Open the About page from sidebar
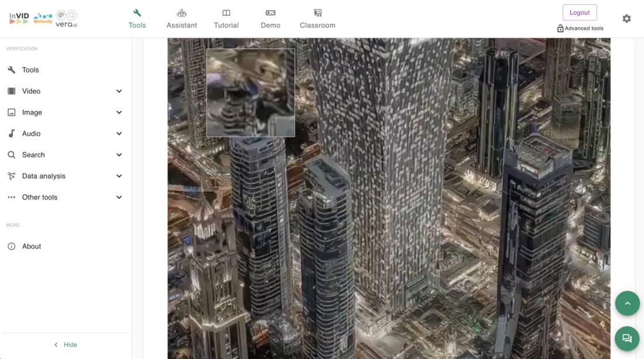 [32, 247]
